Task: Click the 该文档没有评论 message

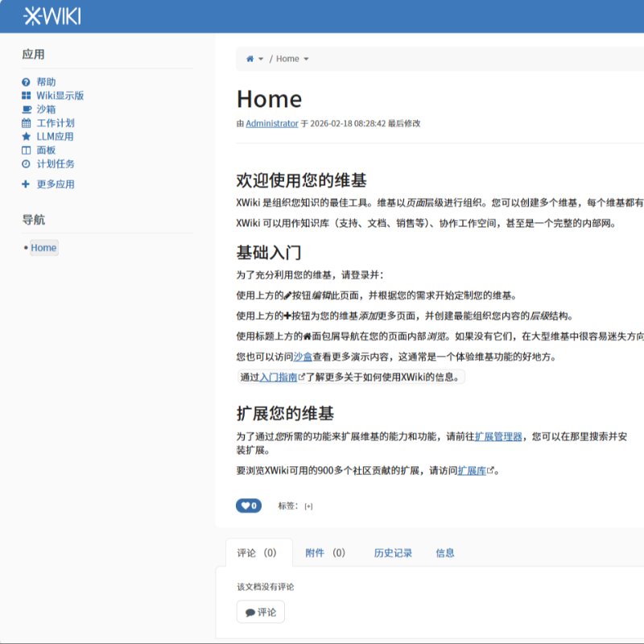Action: pyautogui.click(x=266, y=587)
